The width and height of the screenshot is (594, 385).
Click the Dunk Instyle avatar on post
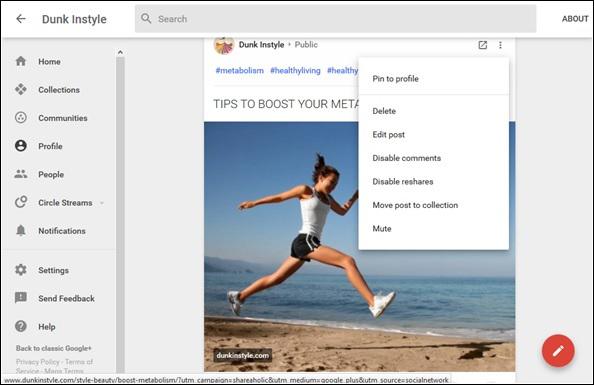[x=224, y=45]
